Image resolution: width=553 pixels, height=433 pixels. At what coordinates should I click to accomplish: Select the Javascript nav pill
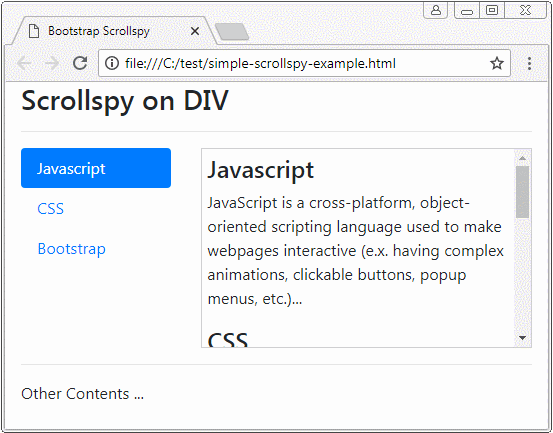(x=96, y=168)
